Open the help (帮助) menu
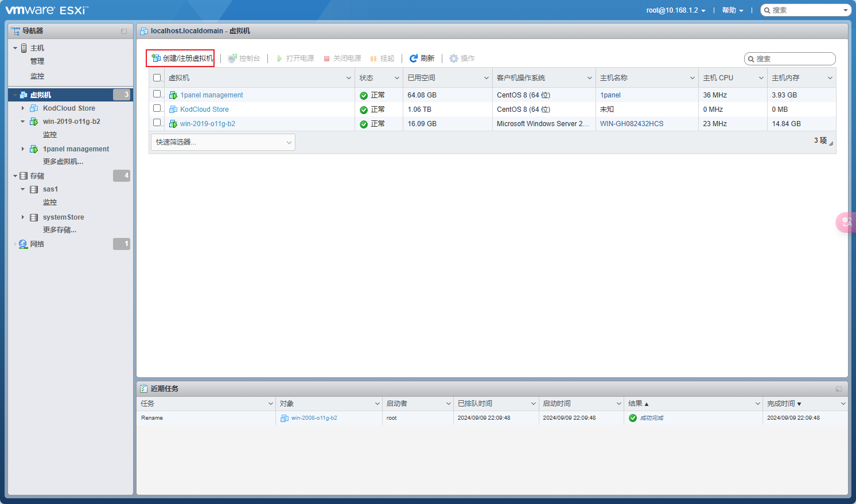This screenshot has height=504, width=856. coord(733,10)
